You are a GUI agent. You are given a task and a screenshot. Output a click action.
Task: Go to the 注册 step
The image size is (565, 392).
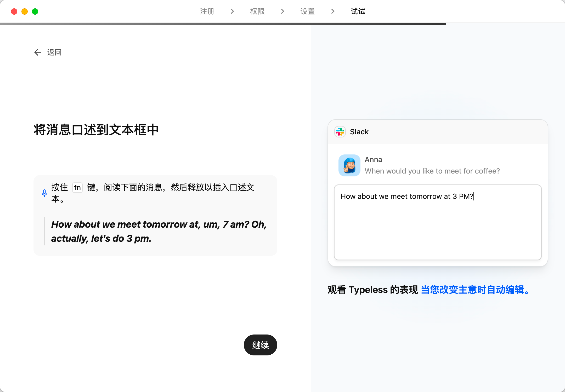(207, 11)
